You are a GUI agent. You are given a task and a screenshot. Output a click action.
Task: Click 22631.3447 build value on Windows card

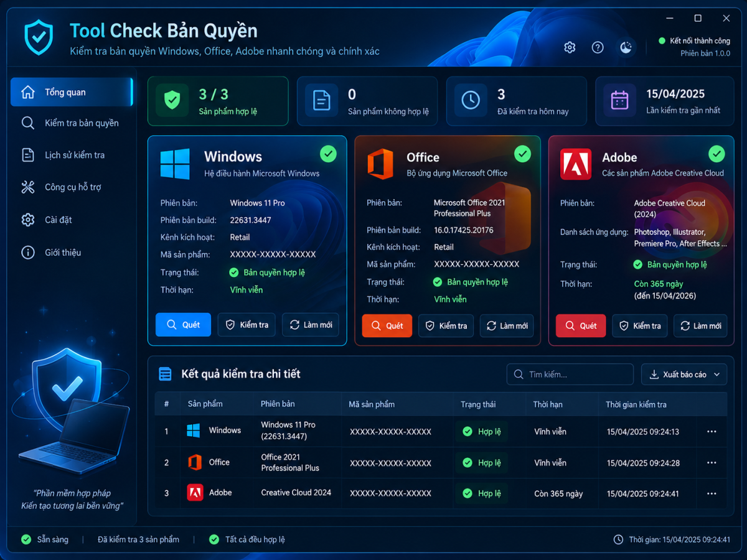pyautogui.click(x=251, y=220)
